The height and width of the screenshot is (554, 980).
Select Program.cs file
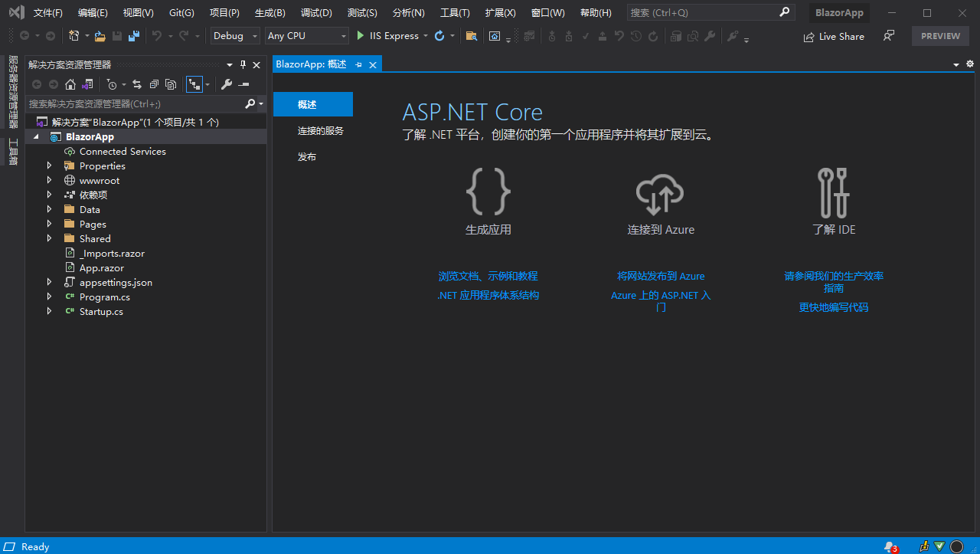tap(105, 297)
